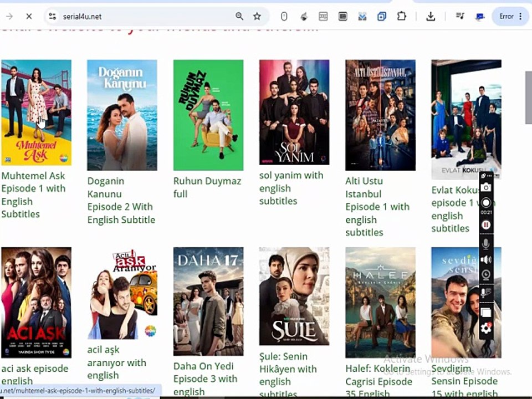
Task: Pause the screen recording
Action: (486, 224)
